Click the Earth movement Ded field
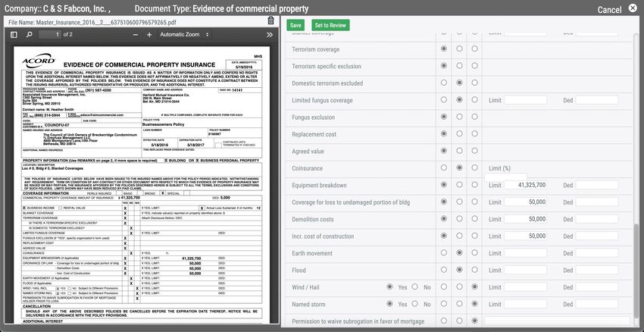The height and width of the screenshot is (332, 644). point(597,253)
